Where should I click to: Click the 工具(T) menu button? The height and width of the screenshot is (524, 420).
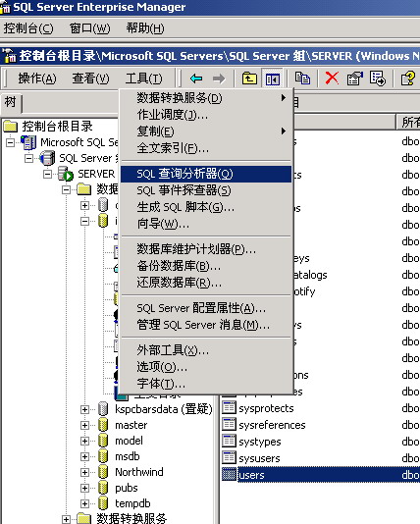pos(144,79)
